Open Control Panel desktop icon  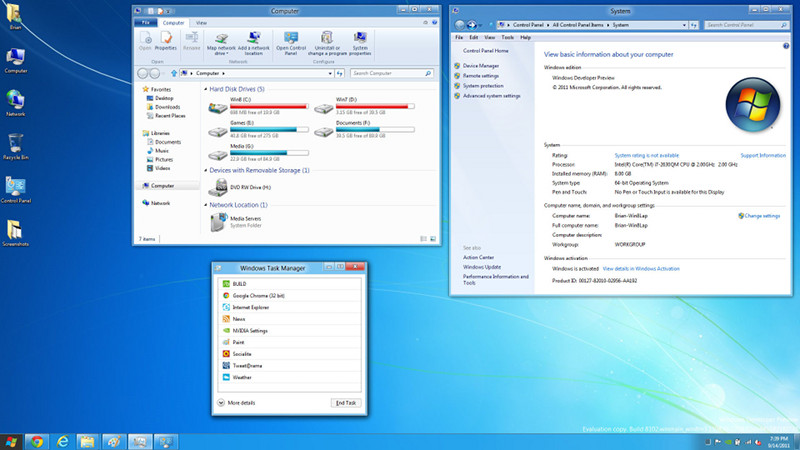[x=15, y=190]
